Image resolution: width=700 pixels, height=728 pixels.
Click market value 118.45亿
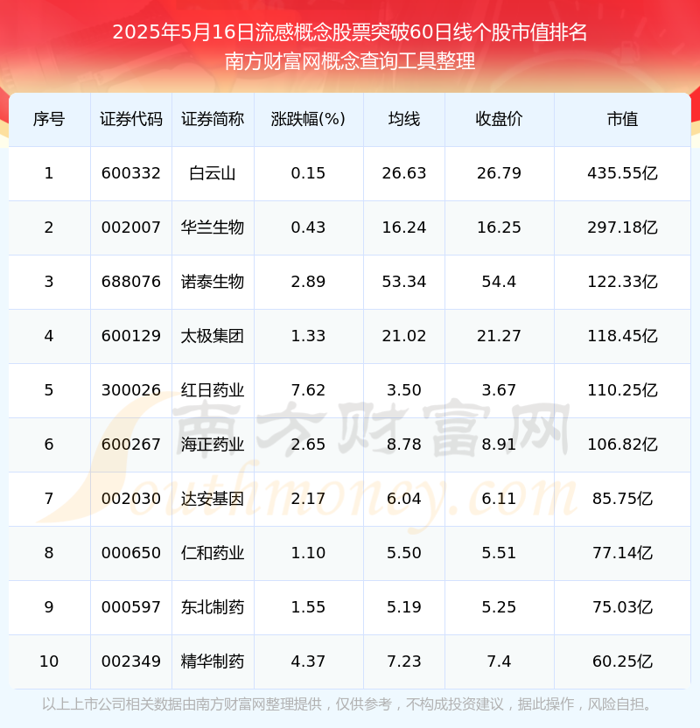622,336
